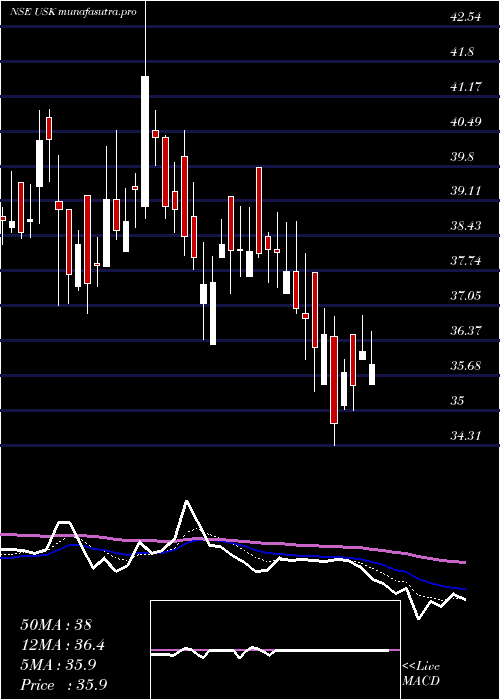Select the 35 price axis label
The height and width of the screenshot is (700, 500).
pyautogui.click(x=458, y=400)
